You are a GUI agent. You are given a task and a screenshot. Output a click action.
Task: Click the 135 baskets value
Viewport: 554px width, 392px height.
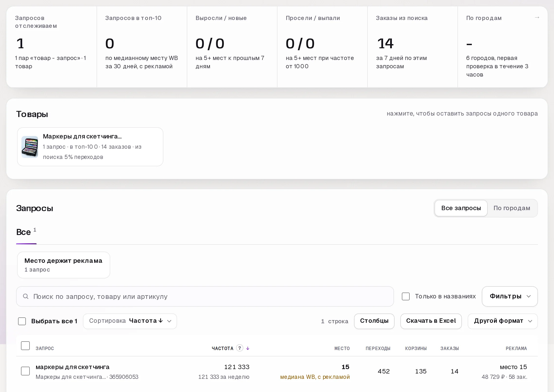(x=421, y=372)
